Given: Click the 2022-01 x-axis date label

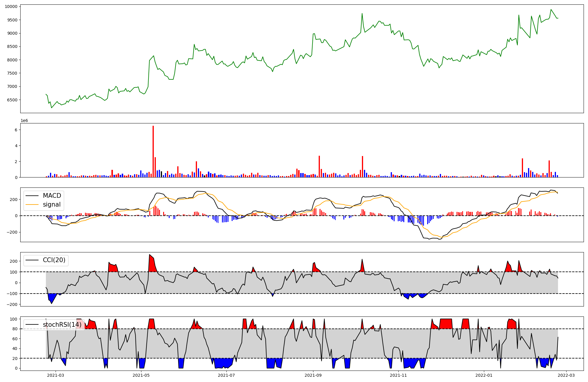Looking at the screenshot, I should coord(484,375).
